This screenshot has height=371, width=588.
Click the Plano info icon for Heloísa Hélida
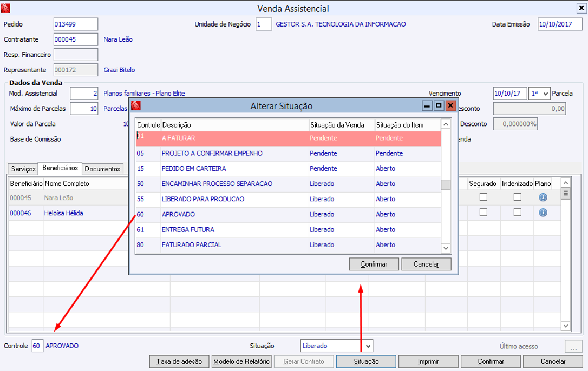543,213
